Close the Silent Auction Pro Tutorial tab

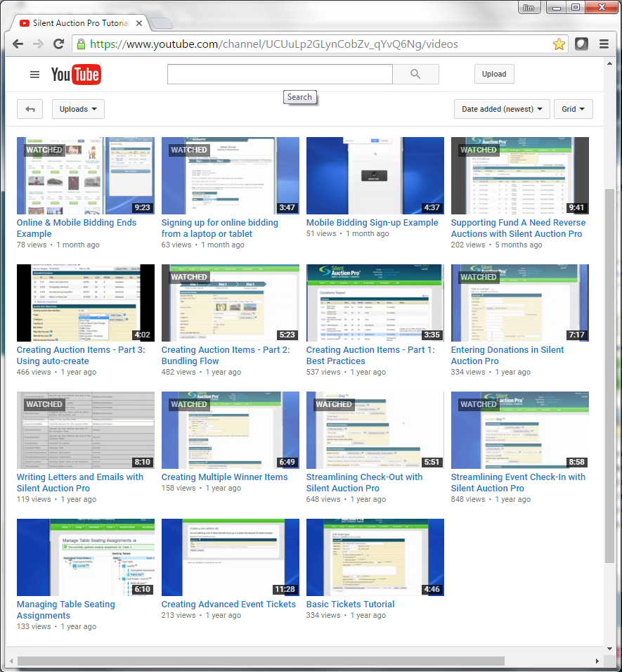[139, 23]
